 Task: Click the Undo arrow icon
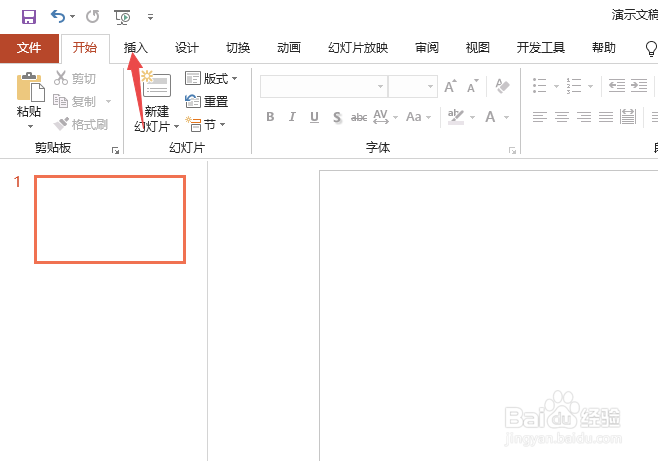(x=57, y=16)
